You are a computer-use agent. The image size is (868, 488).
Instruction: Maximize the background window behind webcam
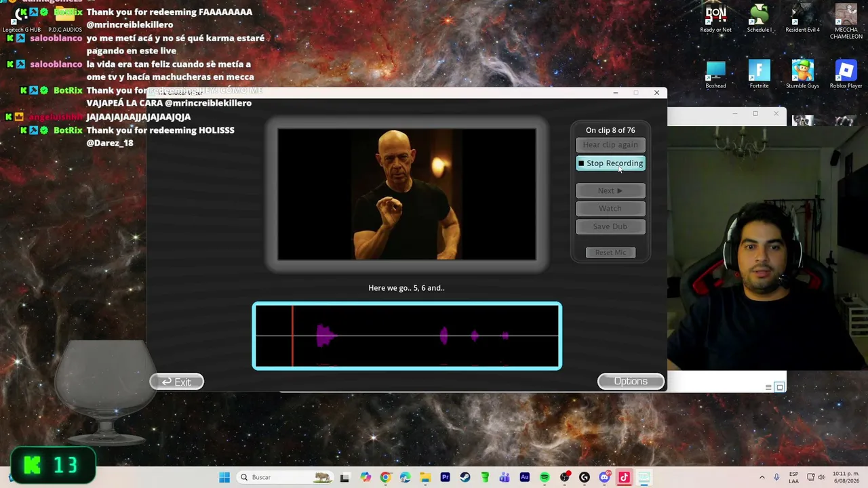(755, 113)
